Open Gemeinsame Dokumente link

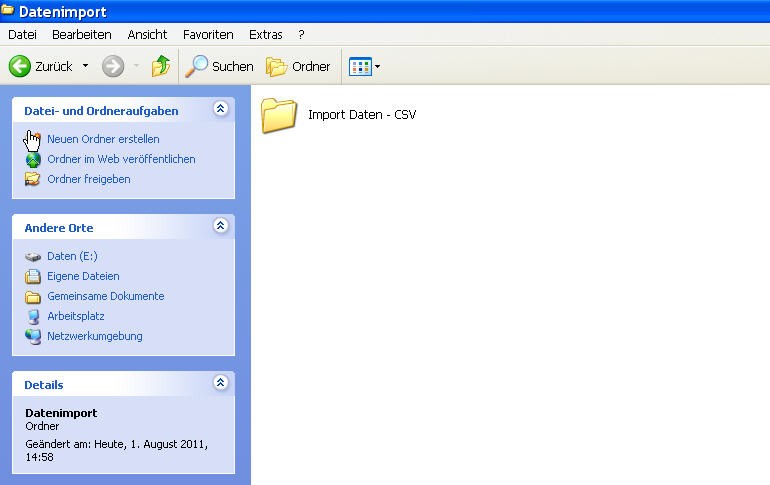click(x=106, y=296)
